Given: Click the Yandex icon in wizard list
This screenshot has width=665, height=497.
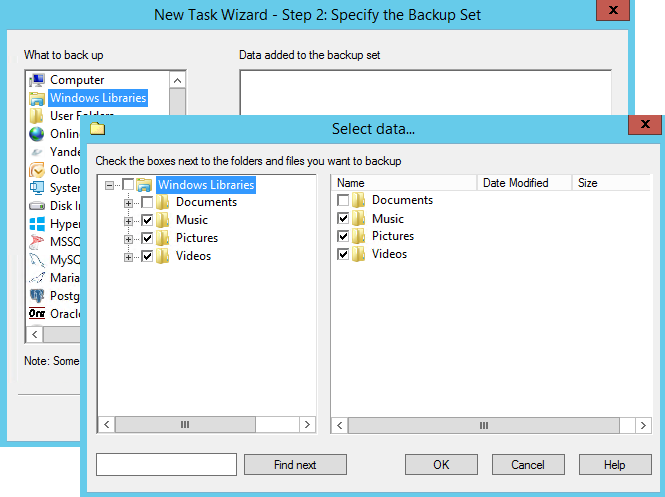Looking at the screenshot, I should pyautogui.click(x=37, y=152).
